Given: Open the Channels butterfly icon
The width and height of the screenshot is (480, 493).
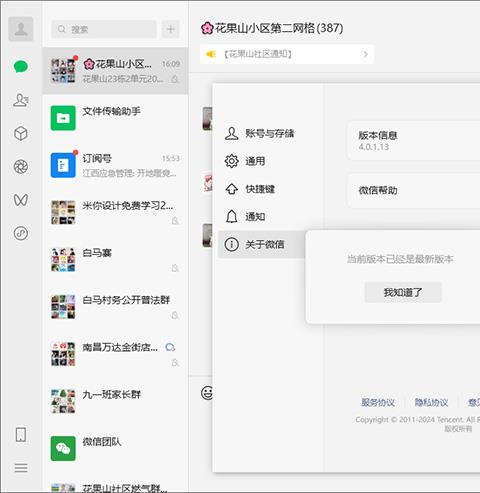Looking at the screenshot, I should 21,200.
